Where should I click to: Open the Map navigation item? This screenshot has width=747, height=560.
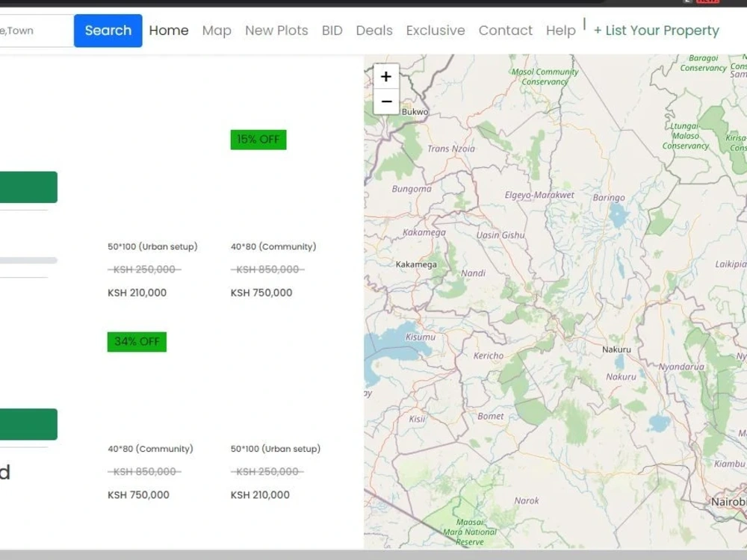217,31
